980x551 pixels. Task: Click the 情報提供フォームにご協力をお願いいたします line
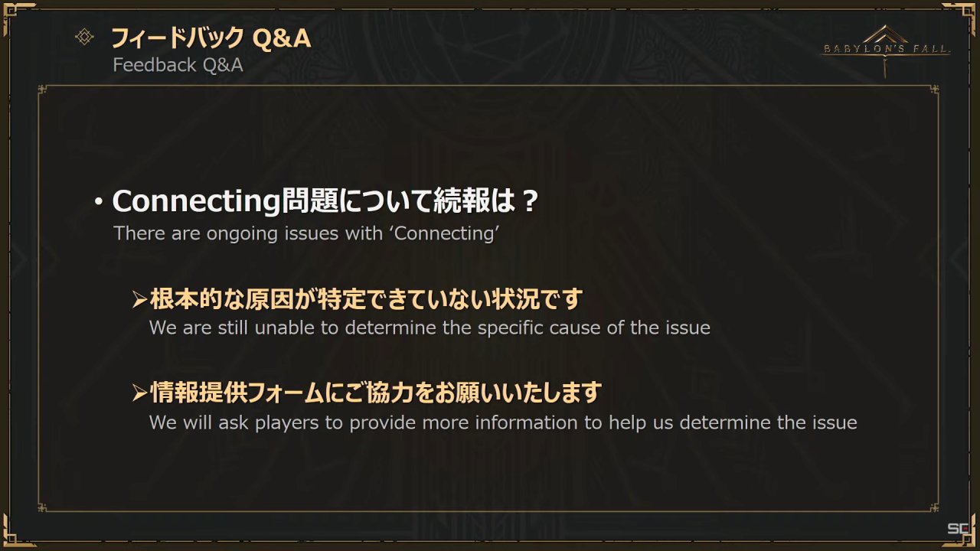click(x=375, y=393)
